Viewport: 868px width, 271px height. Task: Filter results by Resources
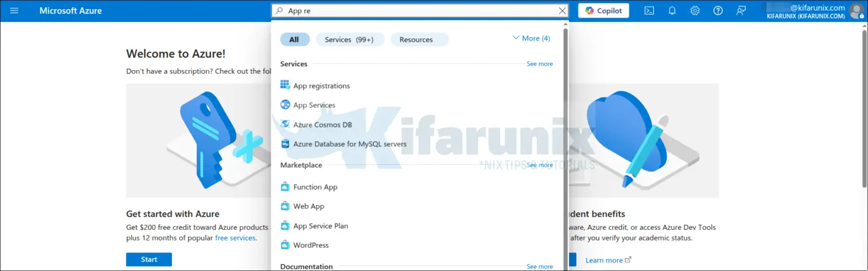click(416, 40)
